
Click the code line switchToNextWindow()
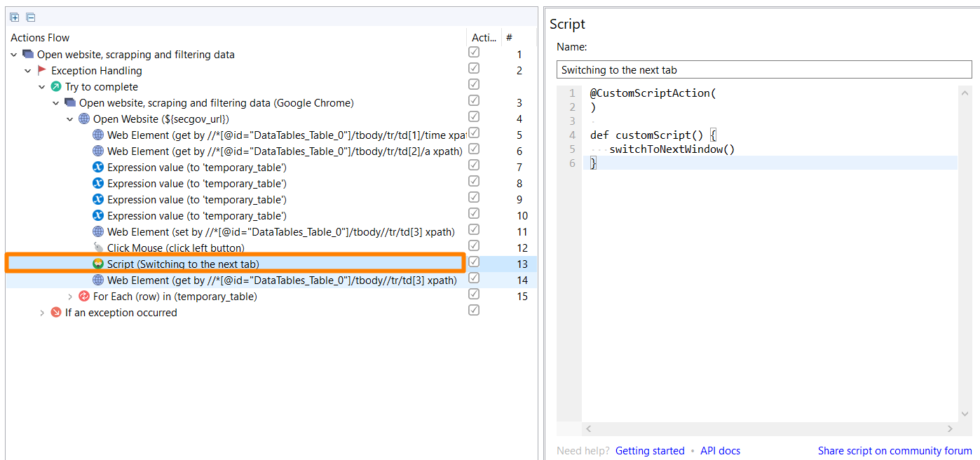pyautogui.click(x=672, y=149)
